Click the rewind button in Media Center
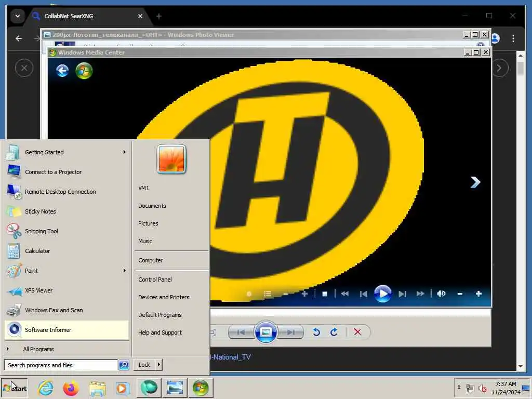Viewport: 532px width, 399px height. [x=345, y=294]
